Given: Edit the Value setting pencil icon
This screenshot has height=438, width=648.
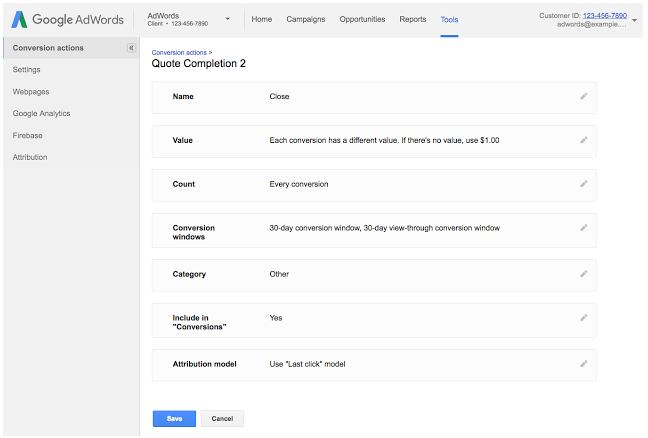Looking at the screenshot, I should click(x=584, y=140).
